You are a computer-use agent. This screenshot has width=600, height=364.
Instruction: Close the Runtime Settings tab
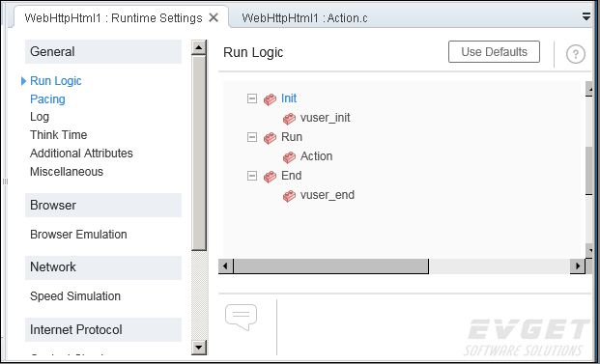coord(214,17)
